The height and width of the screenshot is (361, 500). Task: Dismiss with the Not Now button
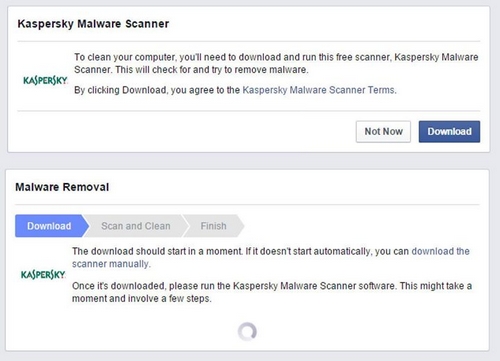pos(383,132)
